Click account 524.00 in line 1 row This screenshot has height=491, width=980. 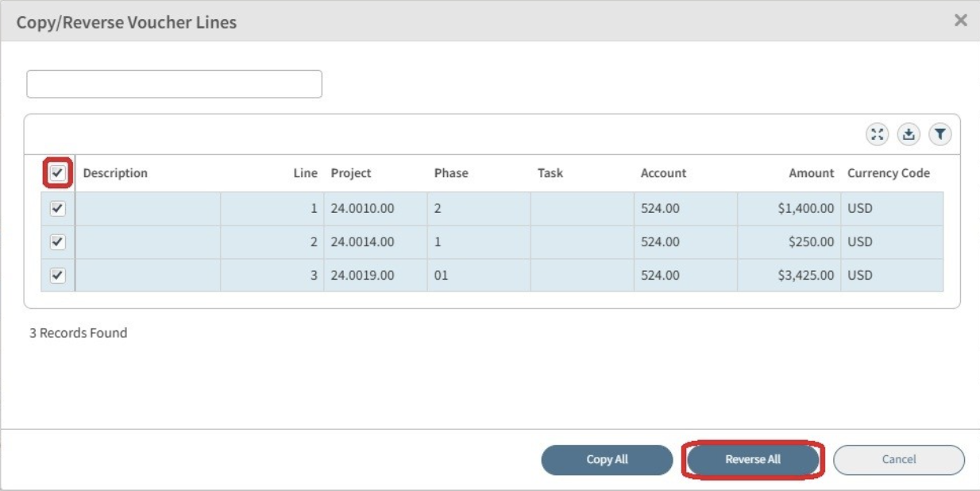[685, 209]
